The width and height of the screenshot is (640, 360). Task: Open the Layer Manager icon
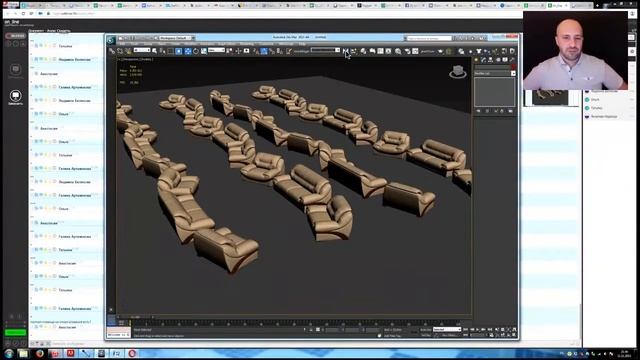(363, 51)
